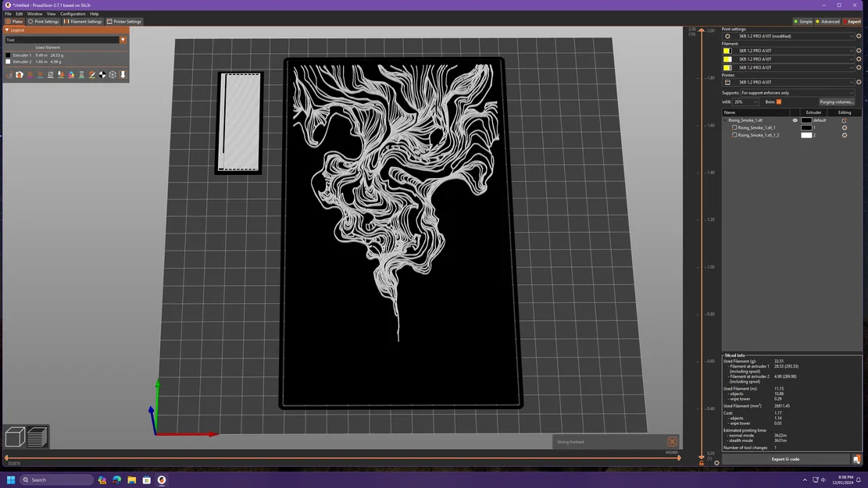868x488 pixels.
Task: Open the Configuration menu
Action: [x=73, y=14]
